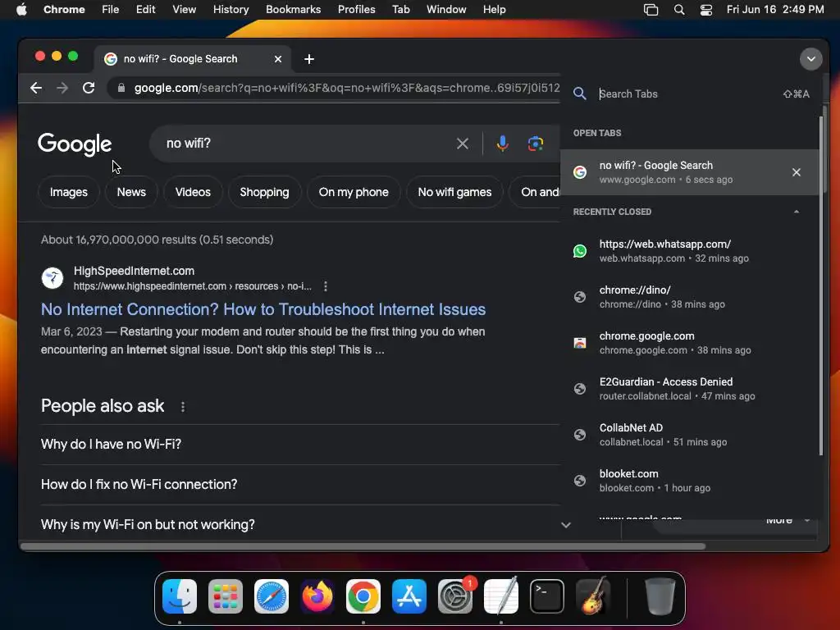
Task: Open the People also ask options menu
Action: click(183, 407)
